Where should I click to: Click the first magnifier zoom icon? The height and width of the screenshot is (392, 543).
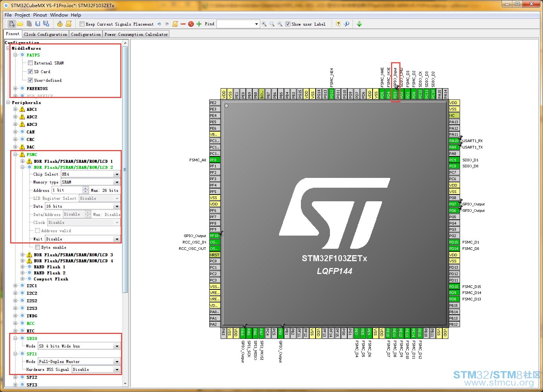click(x=264, y=24)
